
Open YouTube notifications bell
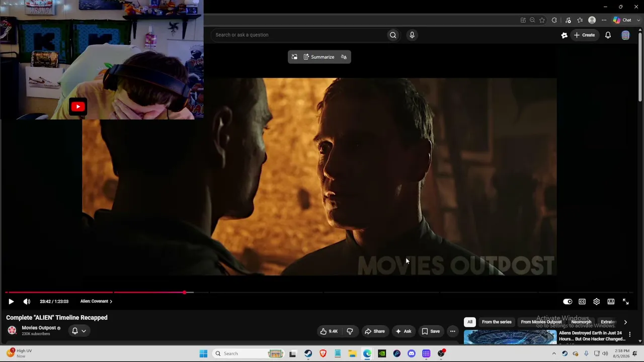[x=608, y=35]
